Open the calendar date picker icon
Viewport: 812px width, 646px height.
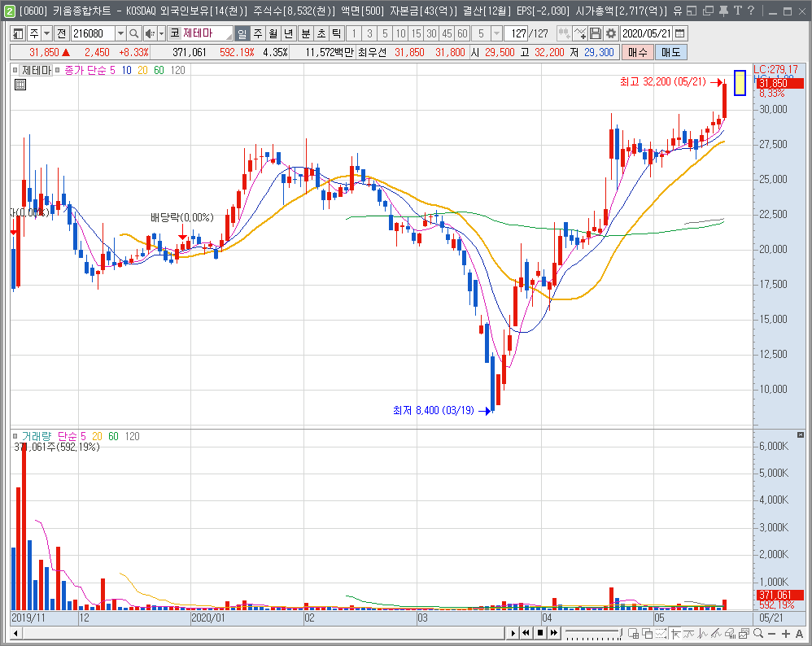pos(680,33)
